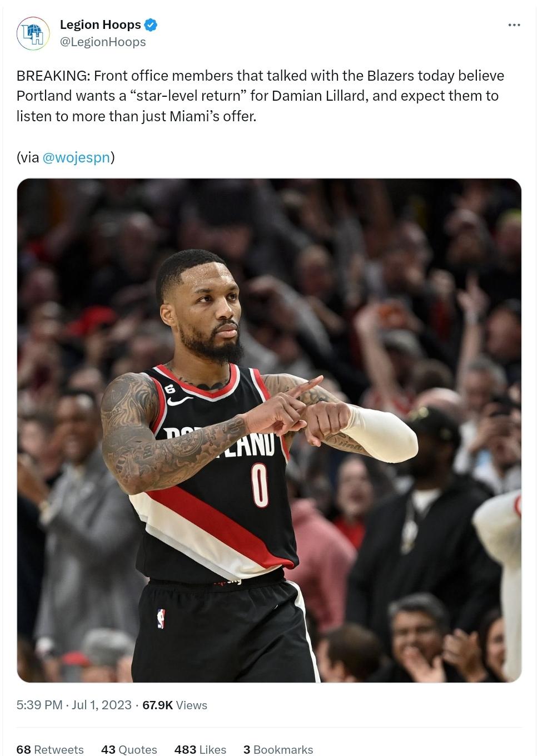Open the @wojespn mention link
This screenshot has height=756, width=538.
[76, 157]
